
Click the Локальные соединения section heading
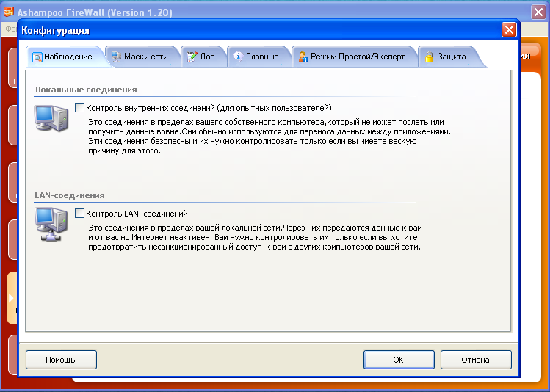[x=86, y=90]
